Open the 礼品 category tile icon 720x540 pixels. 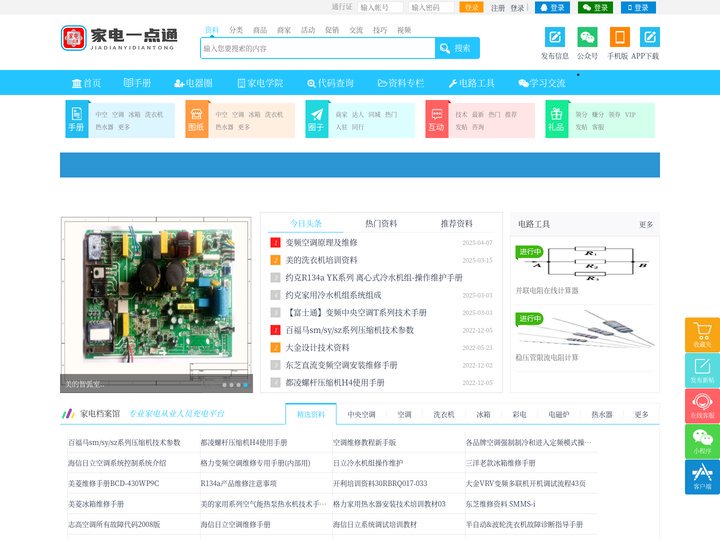coord(556,119)
